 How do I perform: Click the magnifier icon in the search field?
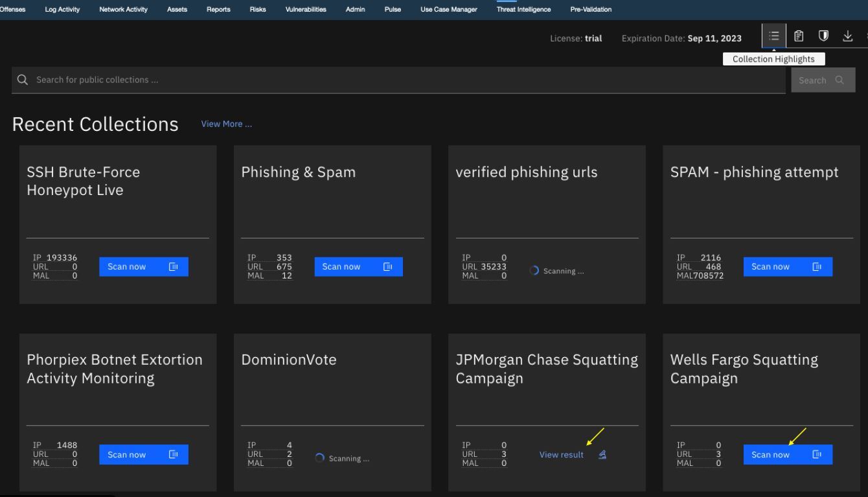pyautogui.click(x=23, y=80)
